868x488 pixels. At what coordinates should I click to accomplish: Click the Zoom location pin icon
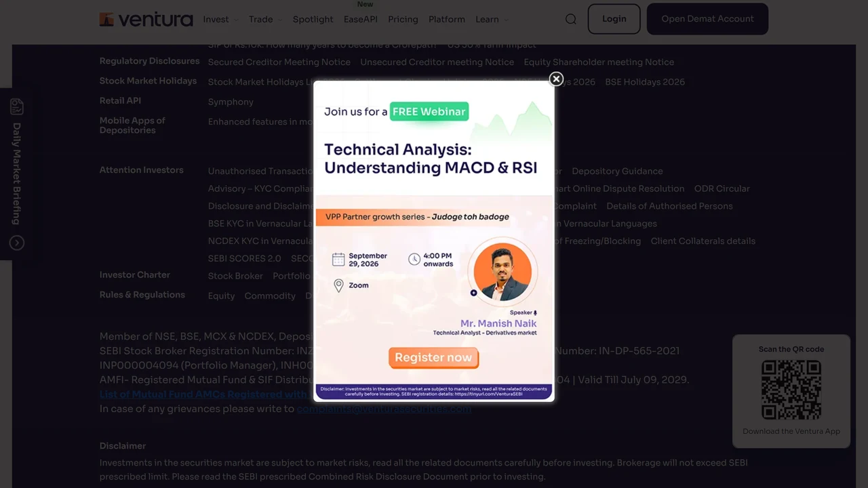click(338, 285)
